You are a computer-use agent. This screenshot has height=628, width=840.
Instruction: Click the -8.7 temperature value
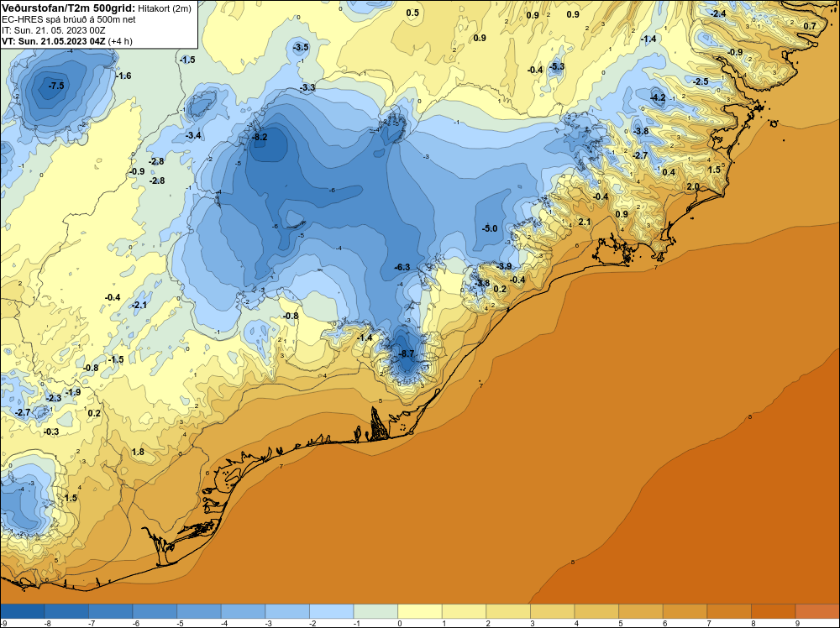coord(407,353)
